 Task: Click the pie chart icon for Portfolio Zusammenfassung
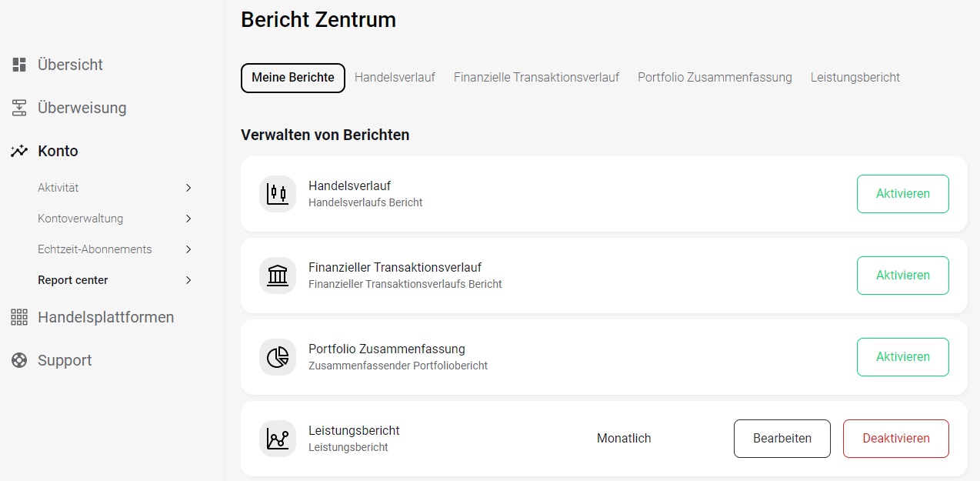[x=278, y=357]
